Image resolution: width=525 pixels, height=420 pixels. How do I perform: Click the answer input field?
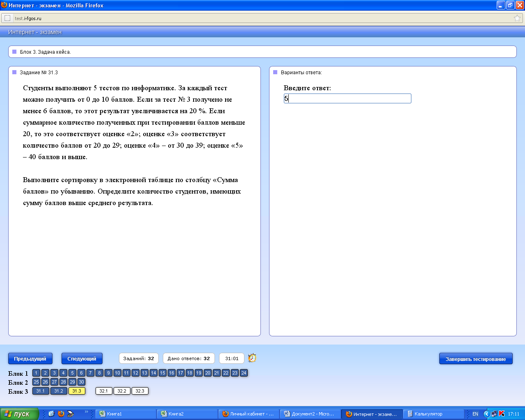[347, 98]
